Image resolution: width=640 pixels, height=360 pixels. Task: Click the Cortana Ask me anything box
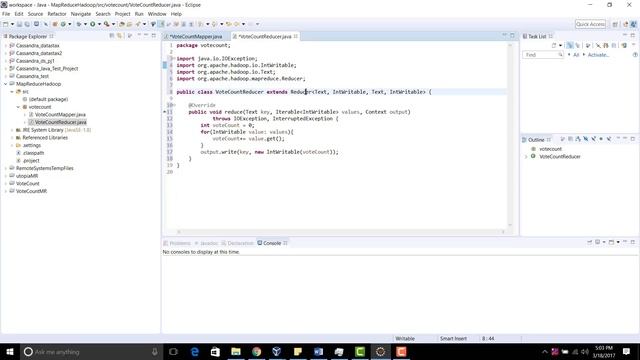[x=91, y=351]
